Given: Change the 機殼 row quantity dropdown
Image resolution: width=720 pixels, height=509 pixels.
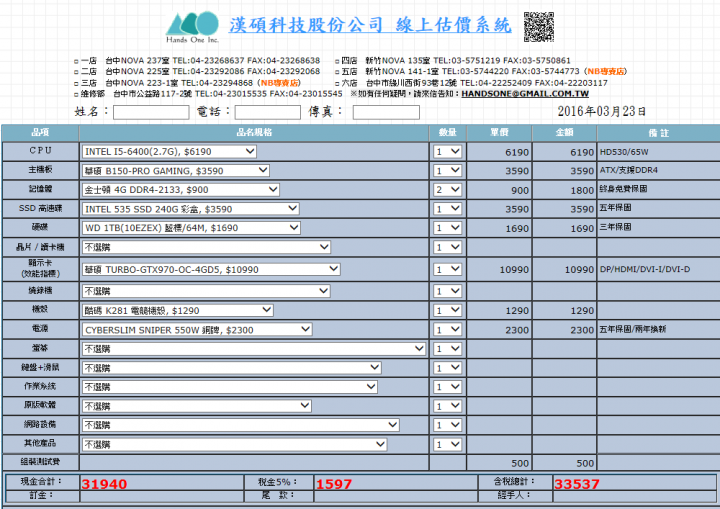Looking at the screenshot, I should (447, 311).
